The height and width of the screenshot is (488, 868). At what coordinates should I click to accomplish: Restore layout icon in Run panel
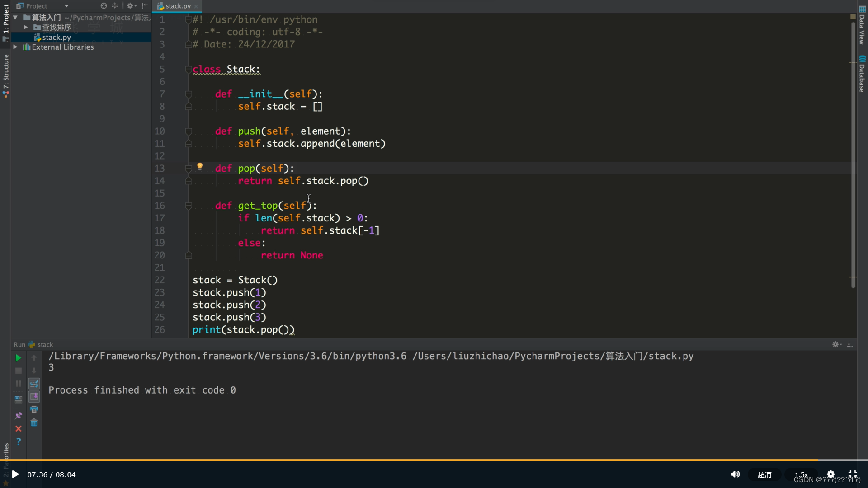(x=19, y=399)
